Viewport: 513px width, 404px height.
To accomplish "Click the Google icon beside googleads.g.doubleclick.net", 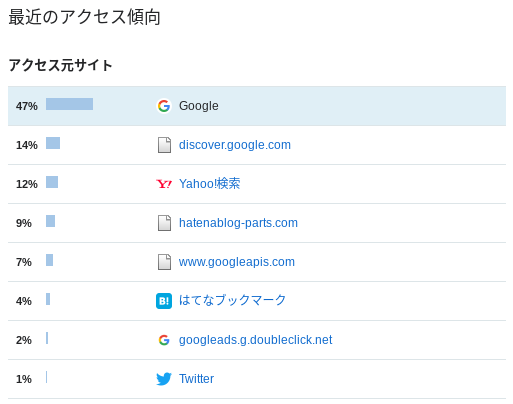I will [164, 340].
